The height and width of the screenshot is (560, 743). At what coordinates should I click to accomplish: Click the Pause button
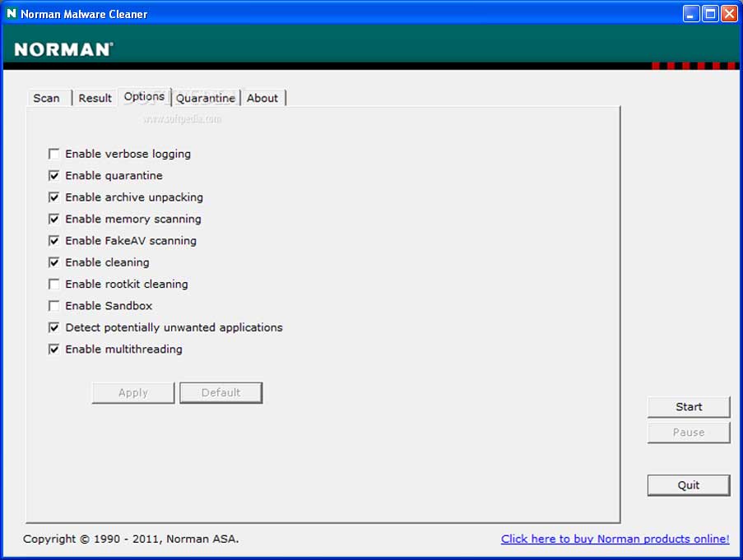point(689,433)
